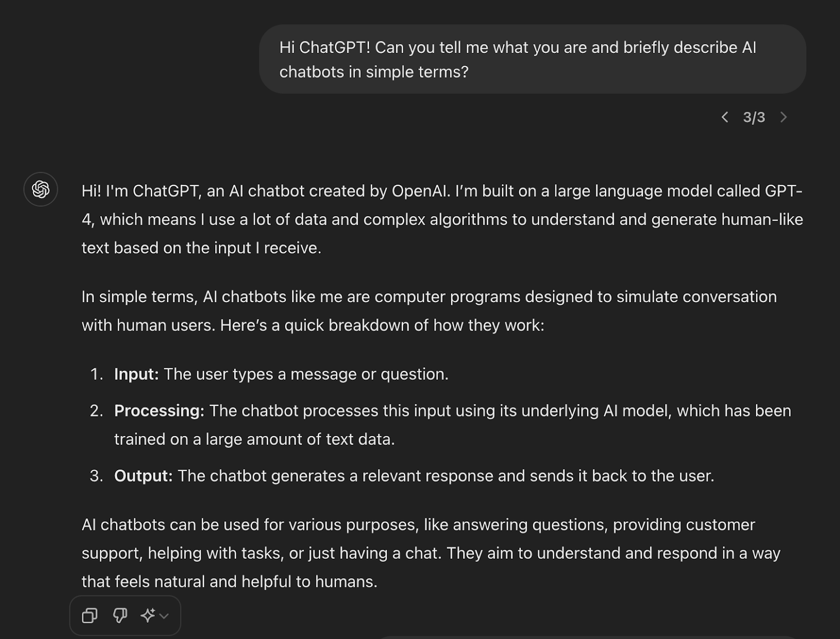Click the bold 'Output:' list label
The image size is (840, 639).
(x=143, y=476)
